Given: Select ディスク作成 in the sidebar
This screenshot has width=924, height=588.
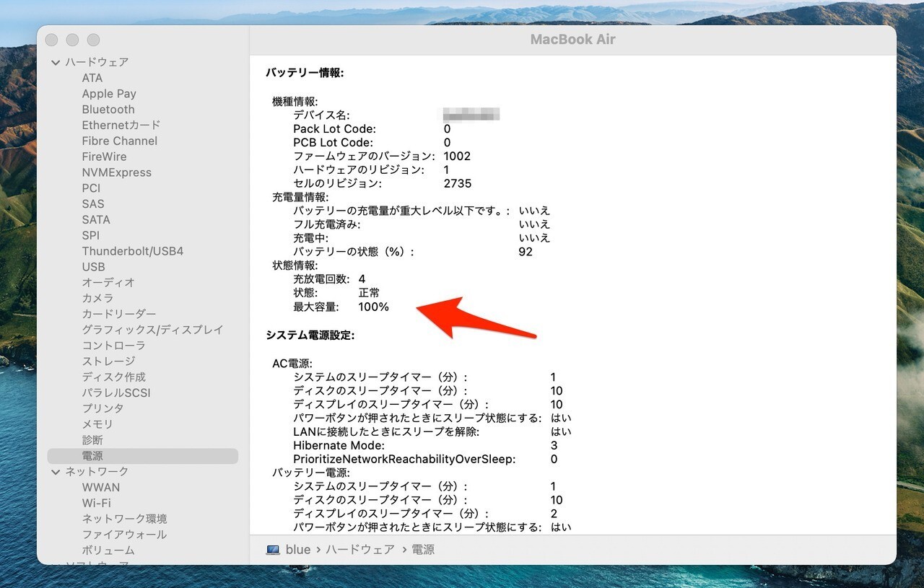Looking at the screenshot, I should (x=114, y=377).
